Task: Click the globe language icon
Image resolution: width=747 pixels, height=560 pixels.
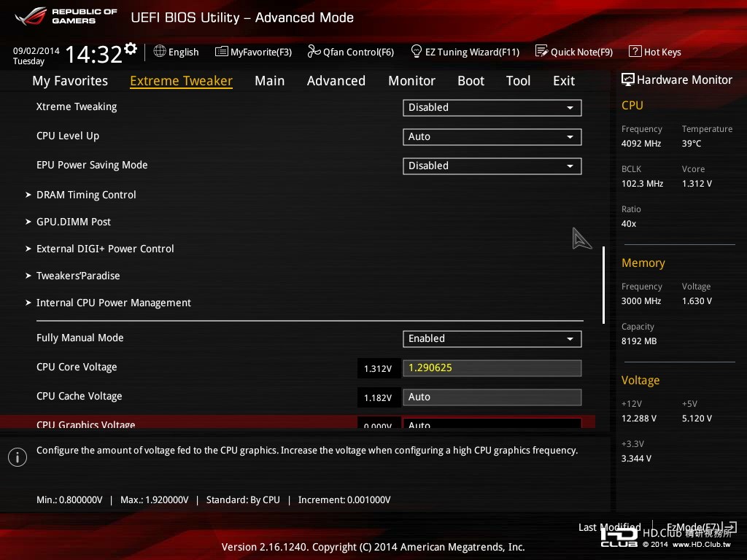Action: [160, 51]
